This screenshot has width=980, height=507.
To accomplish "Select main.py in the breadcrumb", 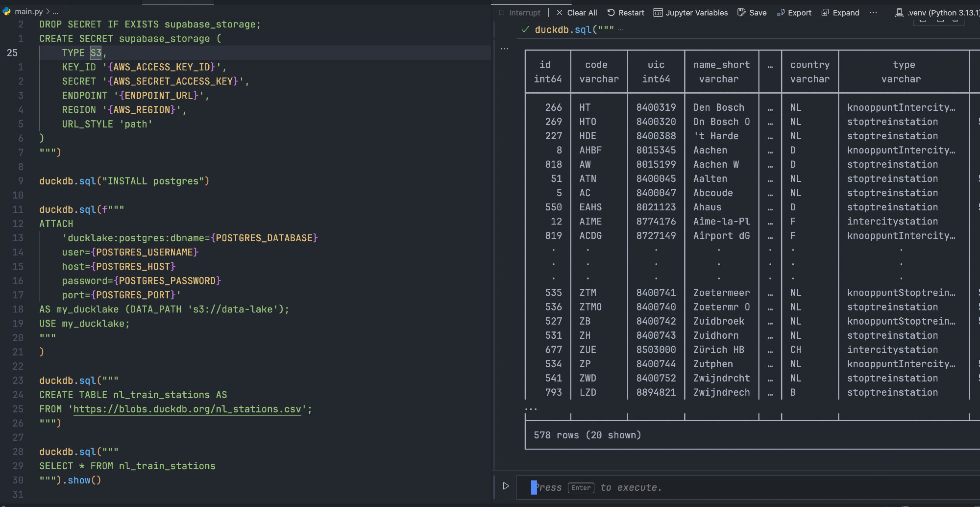I will tap(28, 11).
